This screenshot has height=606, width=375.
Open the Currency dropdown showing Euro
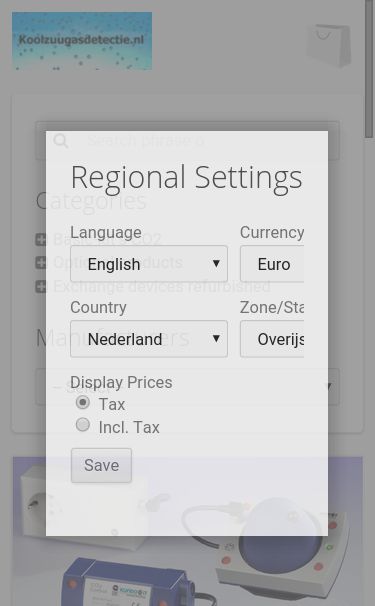coord(272,264)
